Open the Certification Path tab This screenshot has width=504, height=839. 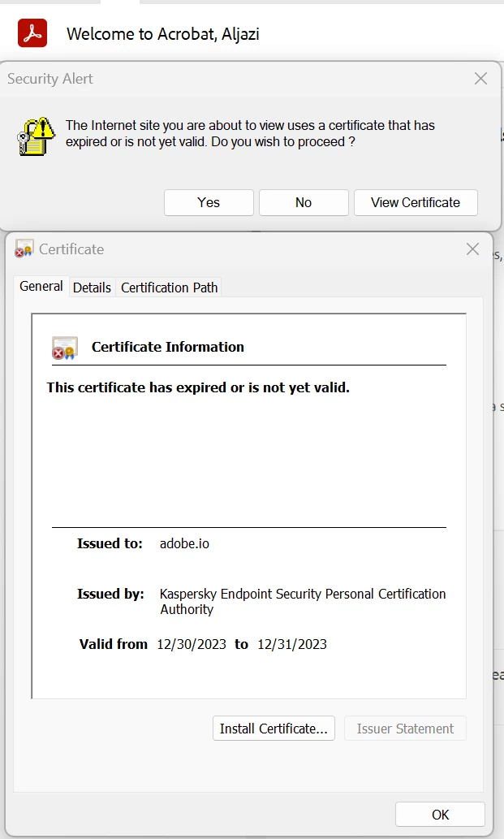170,288
